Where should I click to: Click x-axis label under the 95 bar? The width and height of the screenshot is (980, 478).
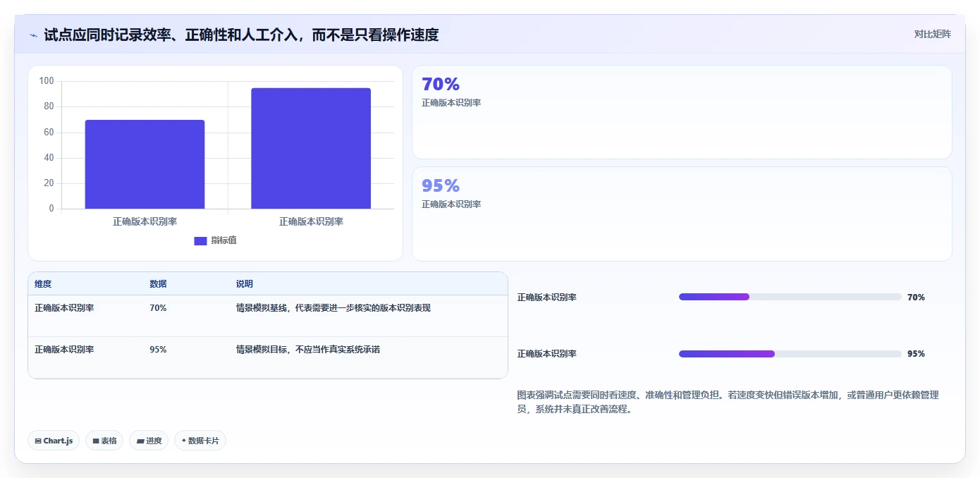[311, 221]
